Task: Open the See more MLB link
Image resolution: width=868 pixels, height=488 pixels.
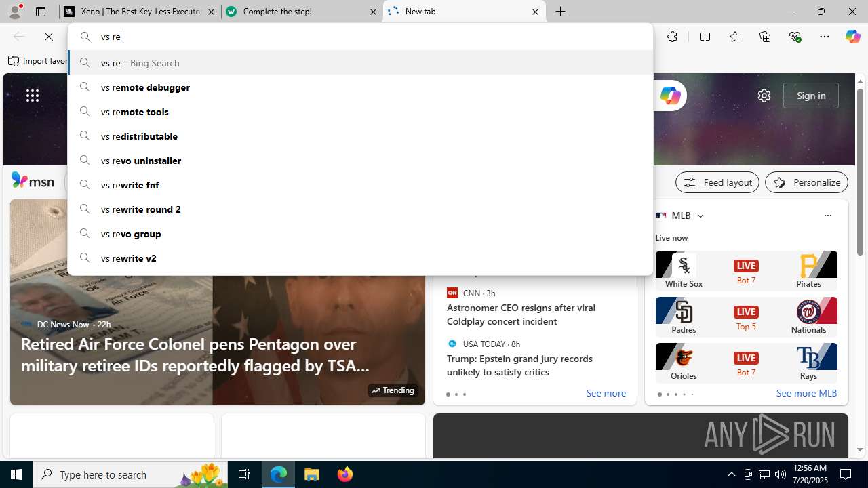Action: pos(806,393)
